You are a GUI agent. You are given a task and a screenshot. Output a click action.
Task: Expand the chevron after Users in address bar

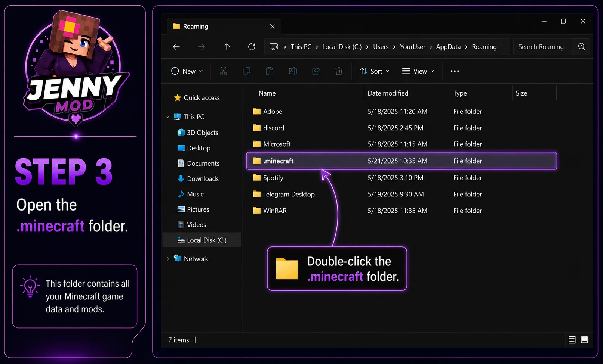[x=394, y=47]
